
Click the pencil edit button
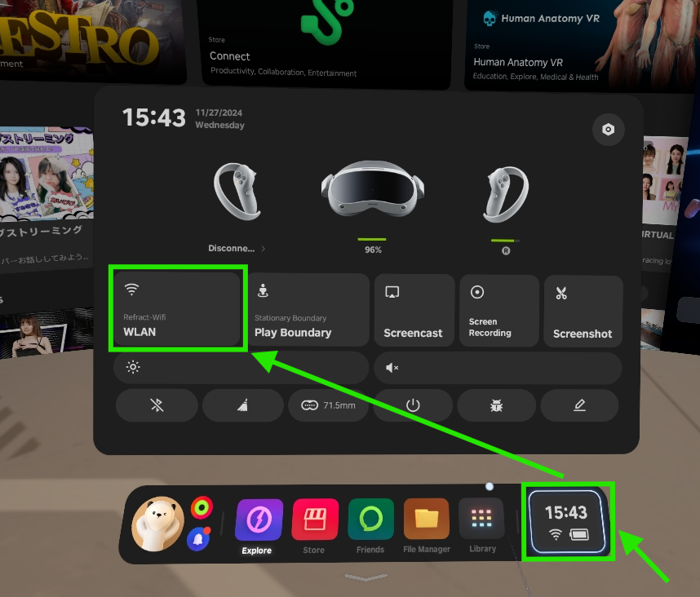pos(579,405)
